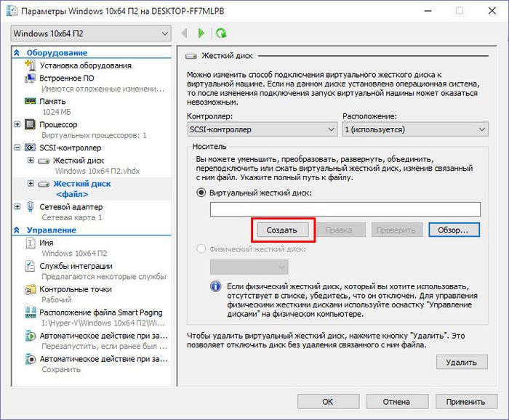This screenshot has height=420, width=509.
Task: Click the Встроенное ПО icon
Action: tap(31, 78)
